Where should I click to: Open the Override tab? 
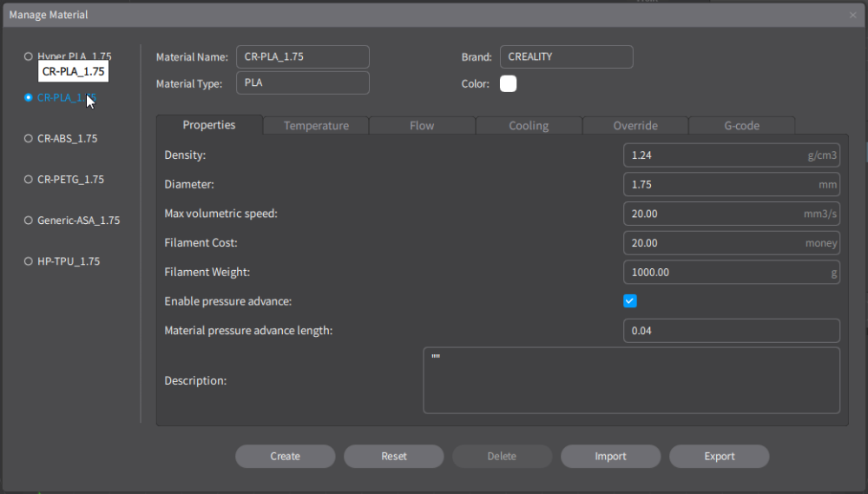635,126
